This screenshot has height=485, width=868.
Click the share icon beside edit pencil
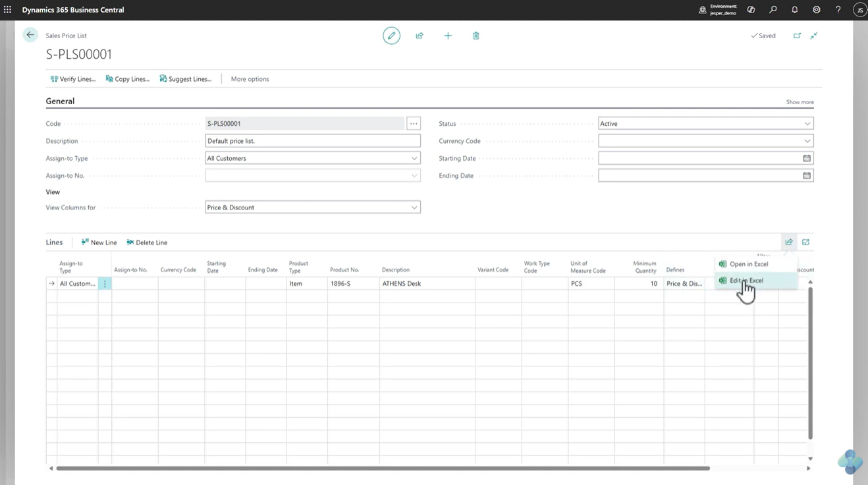[x=420, y=36]
